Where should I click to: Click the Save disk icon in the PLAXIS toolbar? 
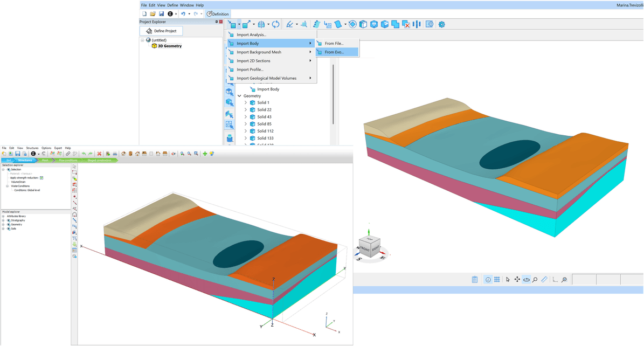[x=18, y=154]
